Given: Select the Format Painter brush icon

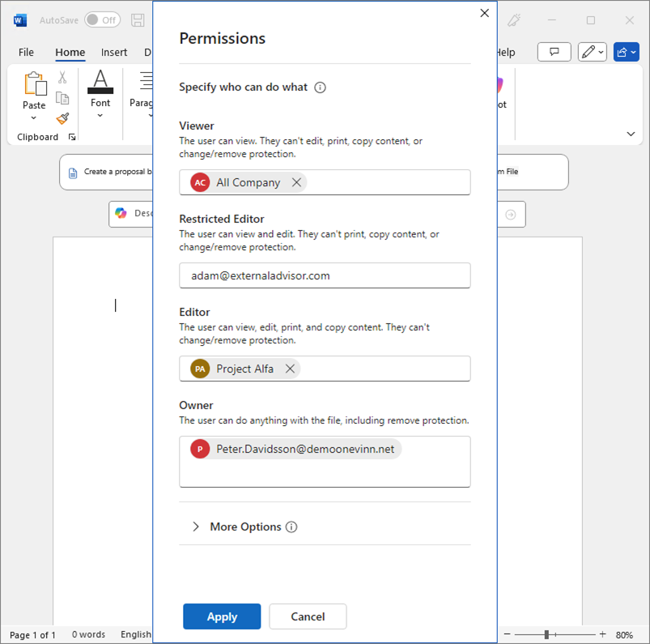Looking at the screenshot, I should pos(62,118).
